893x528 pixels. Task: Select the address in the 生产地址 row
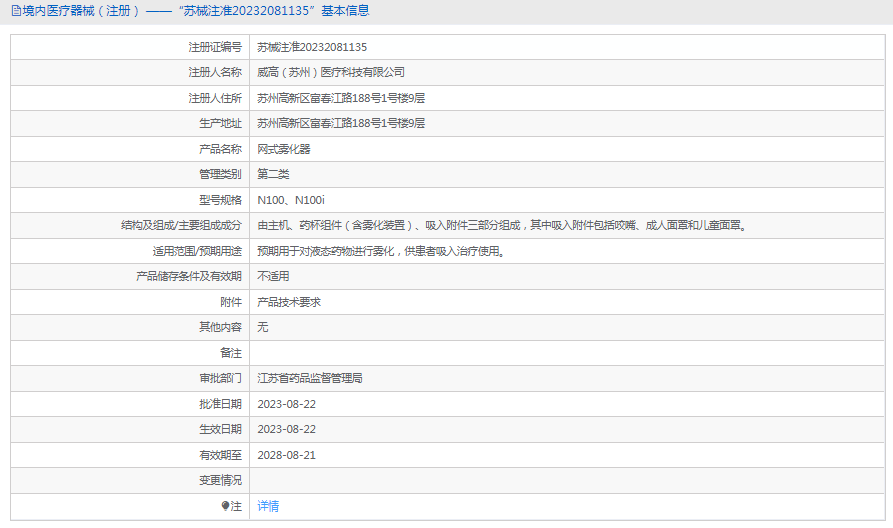click(x=341, y=123)
